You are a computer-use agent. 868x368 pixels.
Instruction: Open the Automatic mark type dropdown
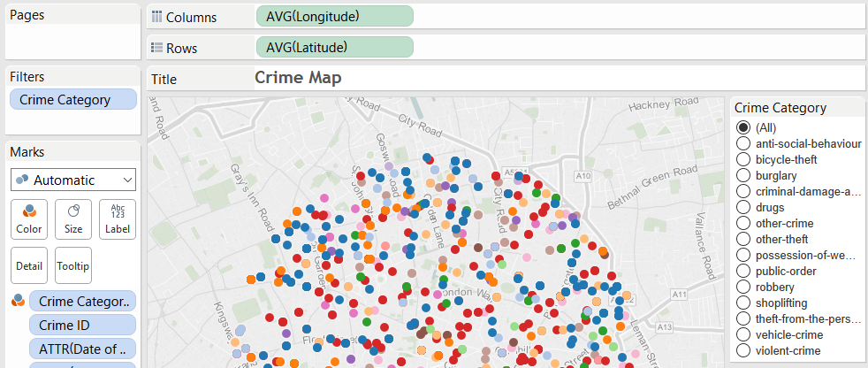[73, 180]
